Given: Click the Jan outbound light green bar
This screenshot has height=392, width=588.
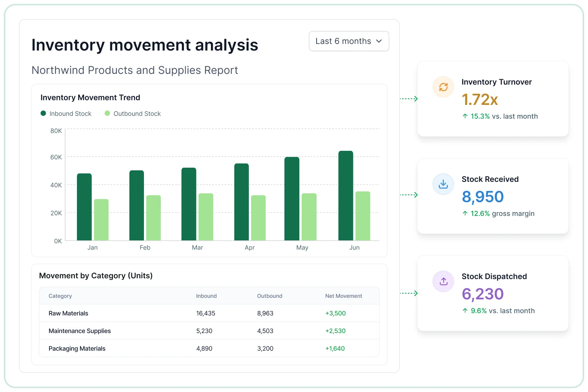Looking at the screenshot, I should tap(101, 220).
